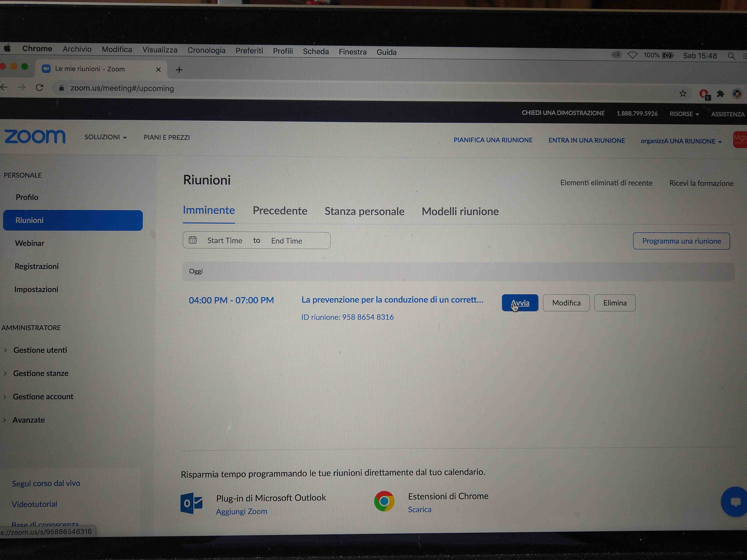747x560 pixels.
Task: Click ENTRA IN UNA RIUNIONE link
Action: pos(587,140)
